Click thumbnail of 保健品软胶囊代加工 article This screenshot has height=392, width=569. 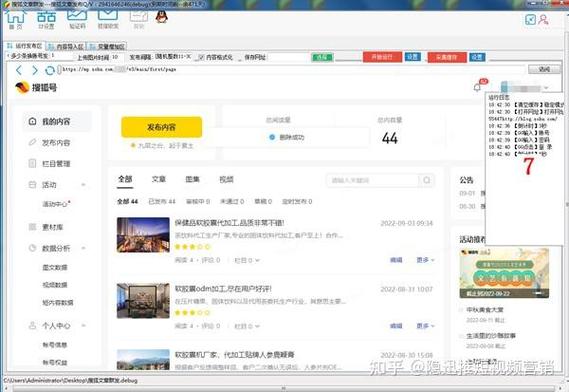coord(143,234)
